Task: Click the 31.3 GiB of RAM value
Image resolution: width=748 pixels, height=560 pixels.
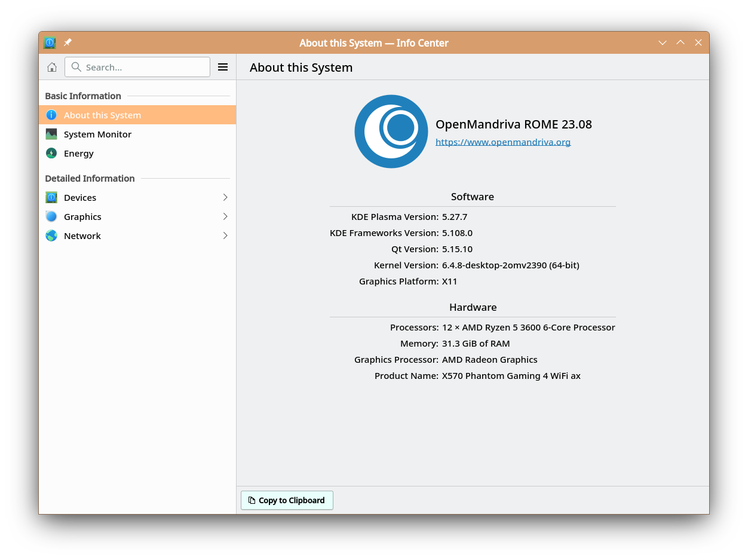Action: [476, 343]
